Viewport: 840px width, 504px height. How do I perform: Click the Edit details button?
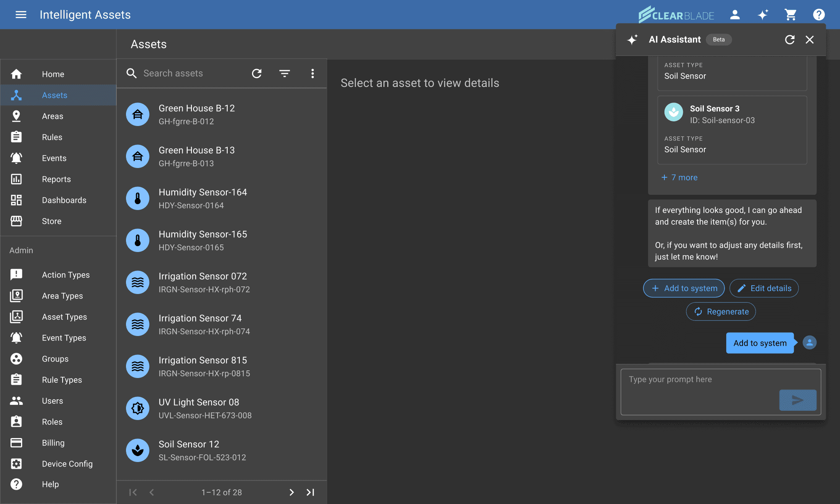coord(764,288)
